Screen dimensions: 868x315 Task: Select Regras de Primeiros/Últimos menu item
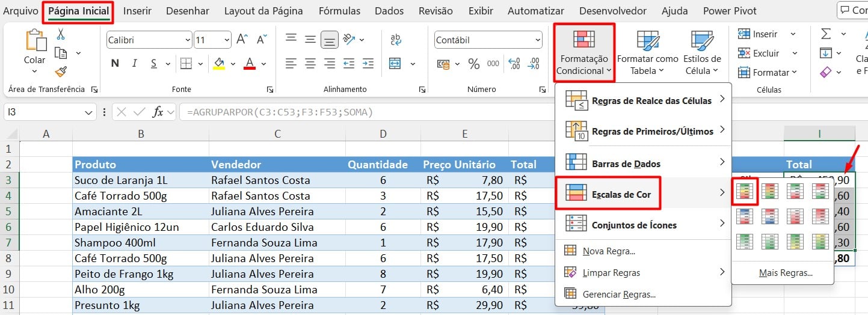643,130
